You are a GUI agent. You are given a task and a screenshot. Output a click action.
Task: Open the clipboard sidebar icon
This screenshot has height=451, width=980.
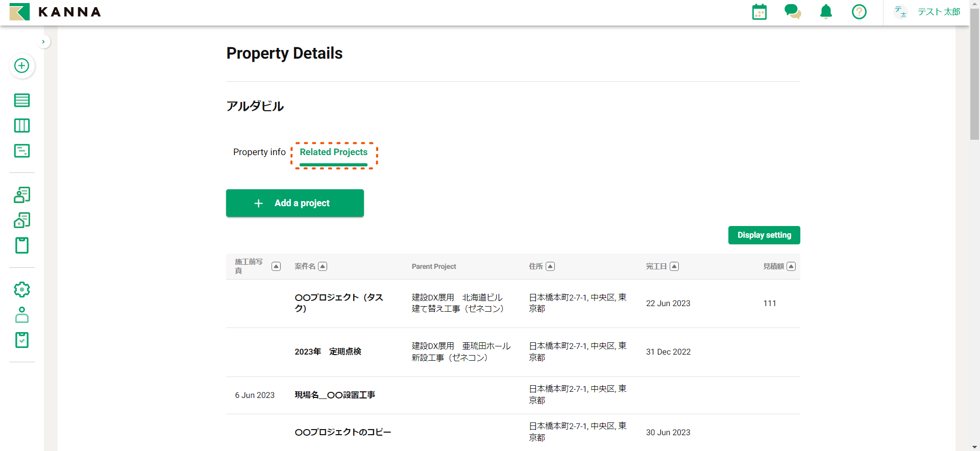[x=21, y=245]
